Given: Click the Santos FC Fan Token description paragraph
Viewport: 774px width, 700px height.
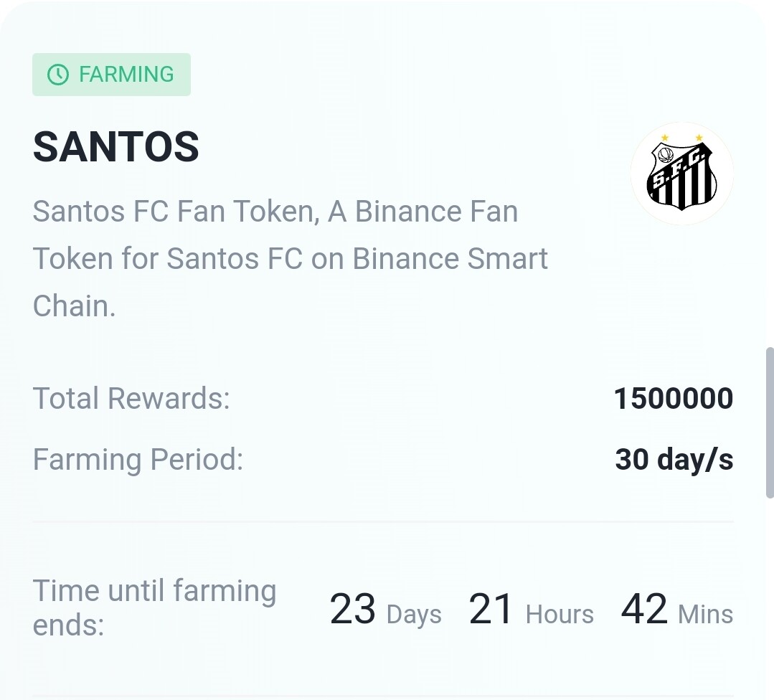Looking at the screenshot, I should click(290, 258).
